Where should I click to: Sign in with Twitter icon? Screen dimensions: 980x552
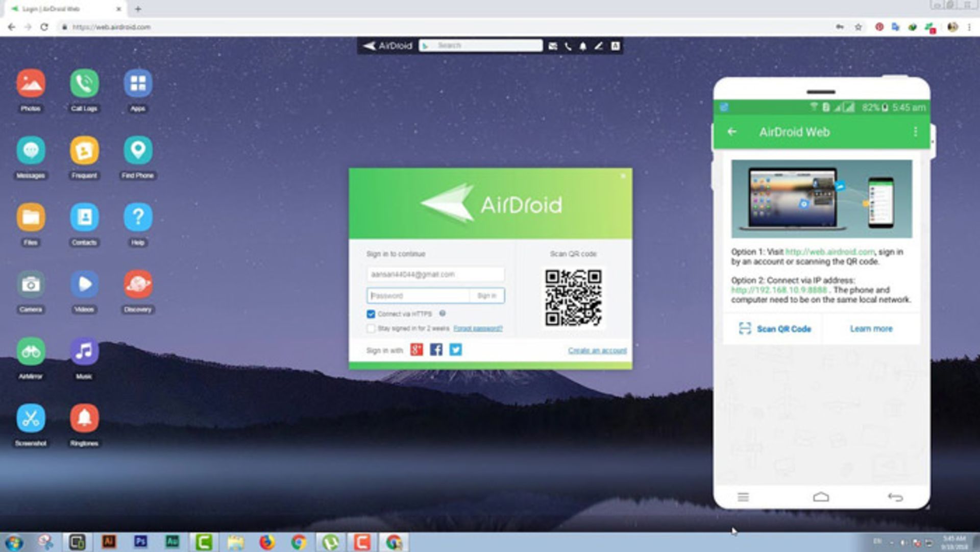(455, 350)
